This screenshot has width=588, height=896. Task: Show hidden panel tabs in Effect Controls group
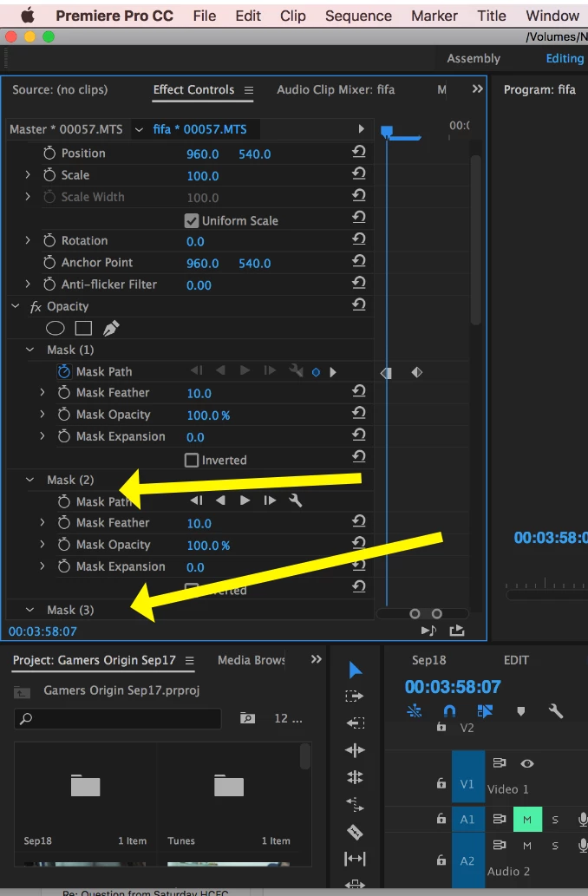(x=477, y=89)
